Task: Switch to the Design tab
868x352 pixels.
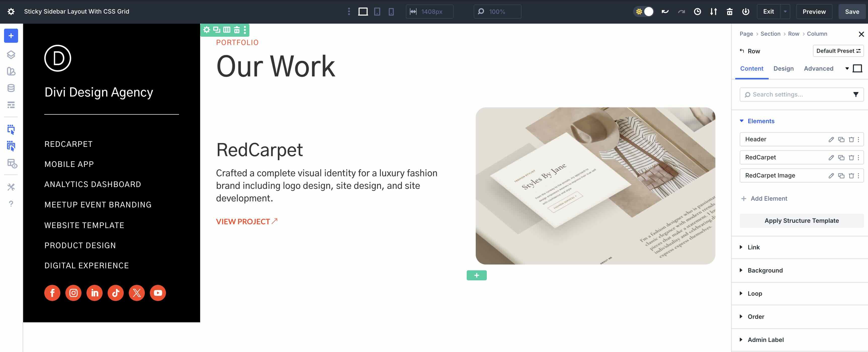Action: pyautogui.click(x=784, y=68)
